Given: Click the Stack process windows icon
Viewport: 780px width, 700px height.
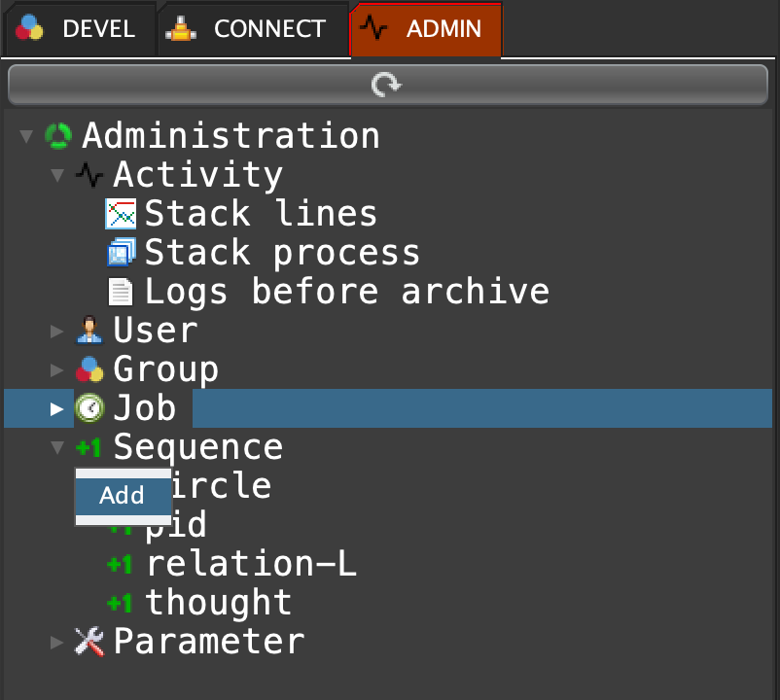Looking at the screenshot, I should [x=121, y=253].
